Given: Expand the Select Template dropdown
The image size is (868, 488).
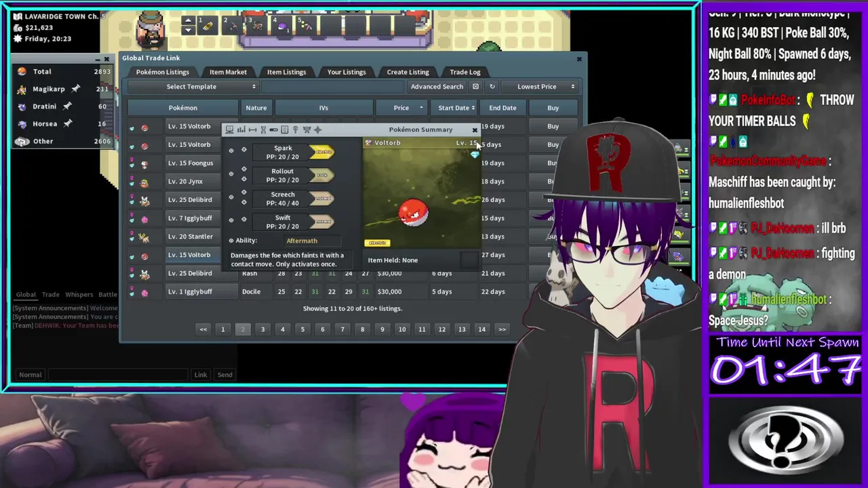Looking at the screenshot, I should (x=193, y=87).
